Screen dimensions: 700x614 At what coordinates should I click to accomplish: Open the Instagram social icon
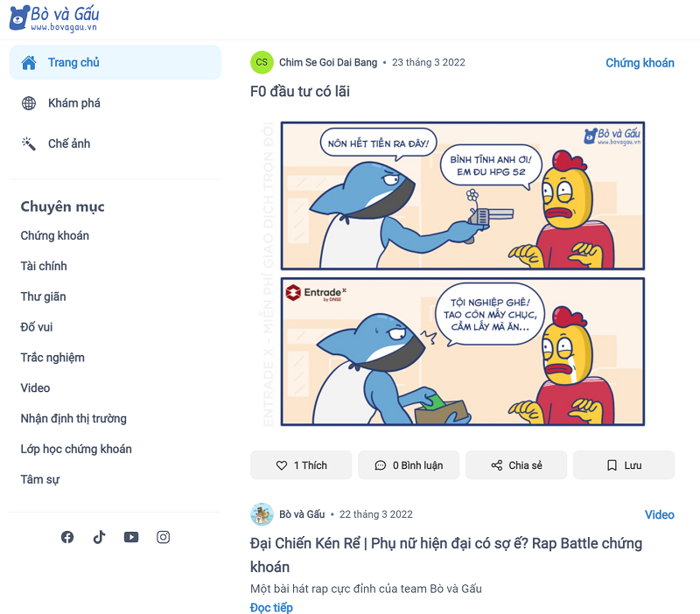pos(163,537)
